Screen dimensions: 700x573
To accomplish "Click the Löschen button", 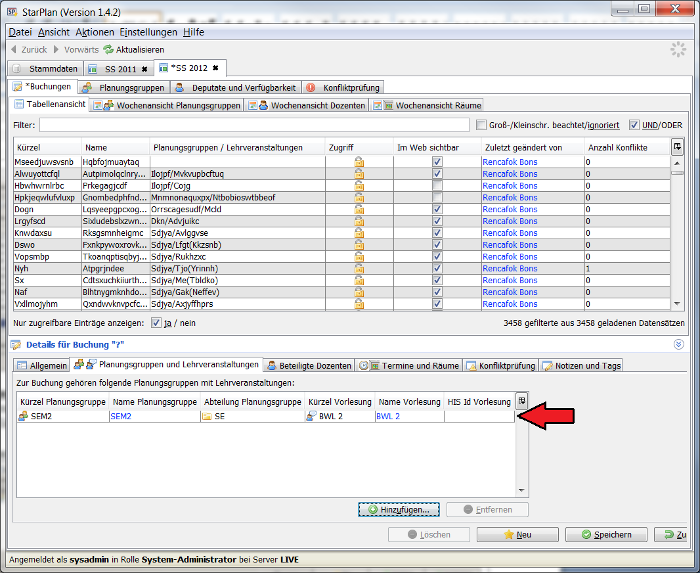I will (x=429, y=535).
